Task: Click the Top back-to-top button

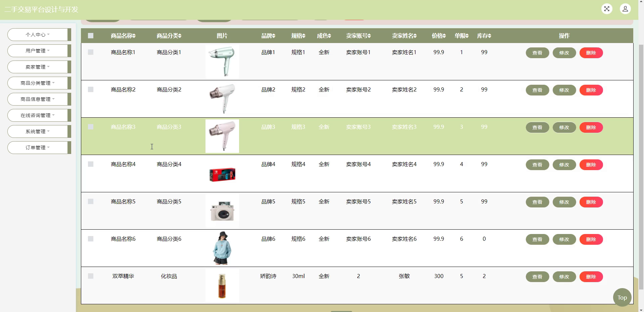Action: tap(622, 297)
